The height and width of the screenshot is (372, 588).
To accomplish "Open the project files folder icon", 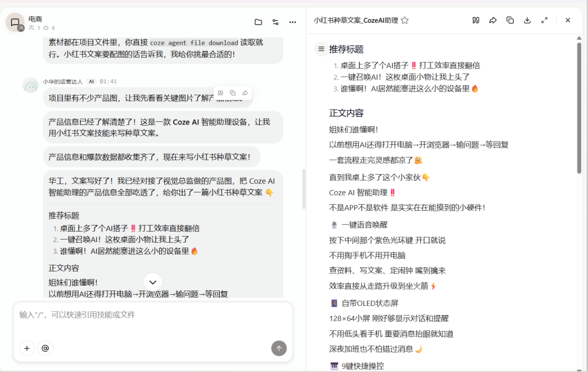I will click(x=258, y=22).
